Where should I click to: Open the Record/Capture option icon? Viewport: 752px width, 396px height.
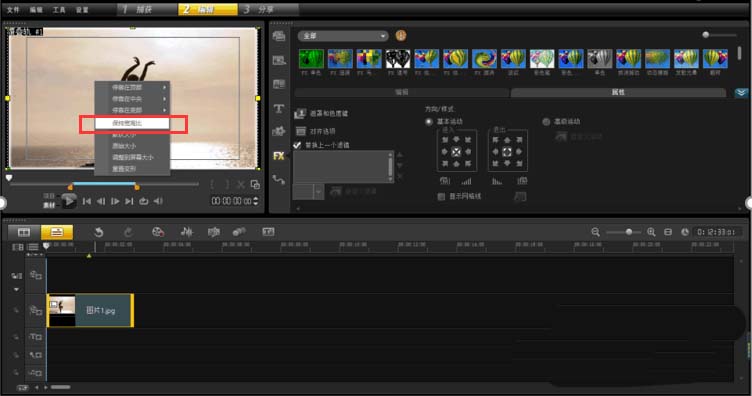(158, 232)
